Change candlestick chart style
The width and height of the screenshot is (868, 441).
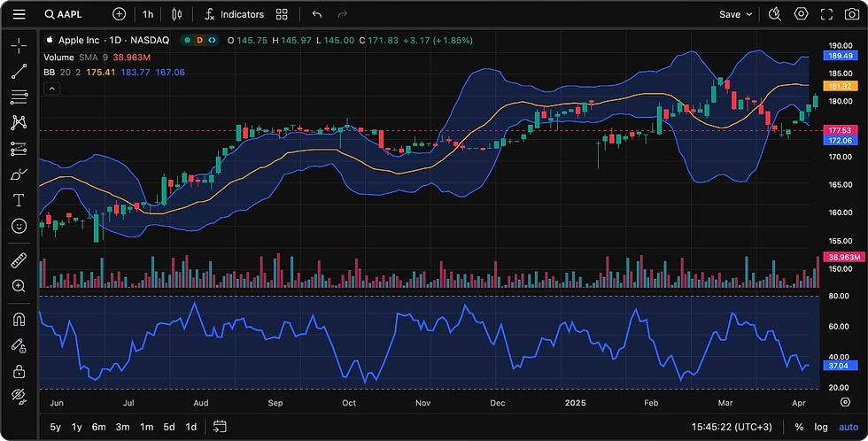pos(176,14)
